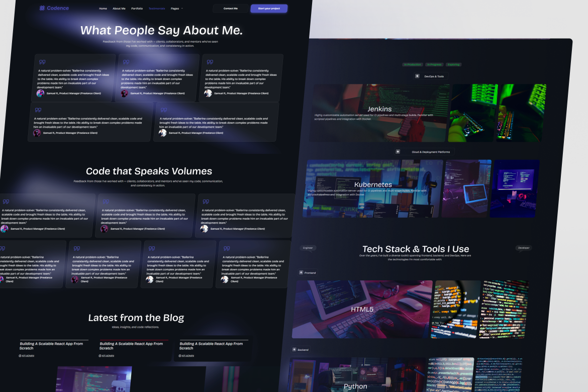The width and height of the screenshot is (588, 392).
Task: Click the quote icon in the first testimonial card
Action: pyautogui.click(x=42, y=62)
